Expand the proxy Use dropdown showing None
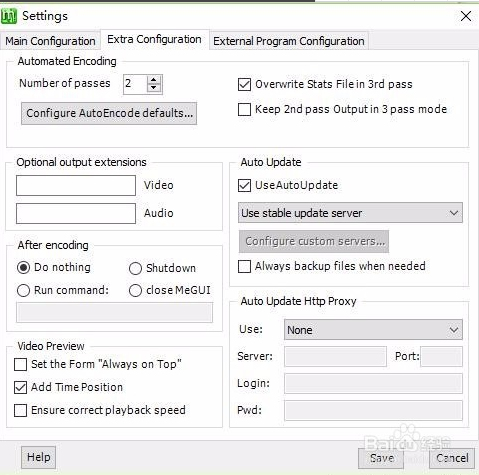This screenshot has width=479, height=475. coord(373,330)
